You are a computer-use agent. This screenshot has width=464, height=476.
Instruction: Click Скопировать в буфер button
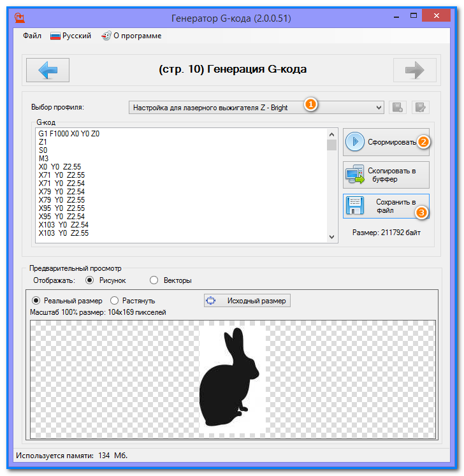[x=386, y=175]
